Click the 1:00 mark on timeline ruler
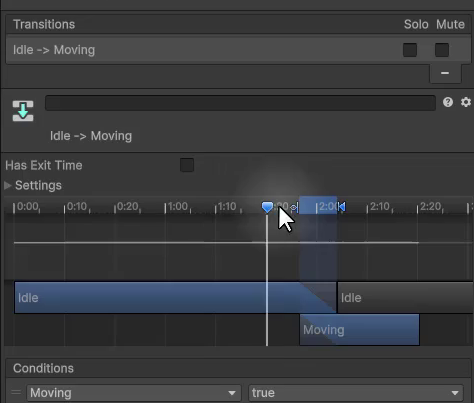Image resolution: width=474 pixels, height=403 pixels. click(178, 207)
